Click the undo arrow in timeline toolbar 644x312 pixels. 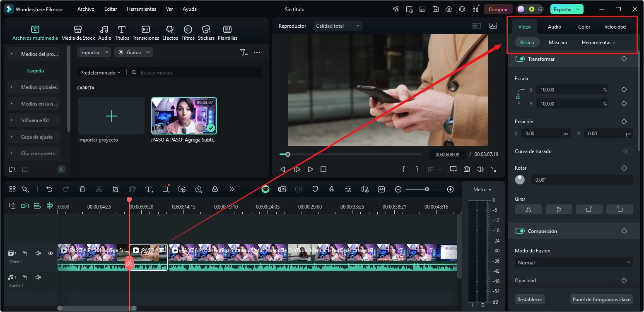pyautogui.click(x=49, y=189)
